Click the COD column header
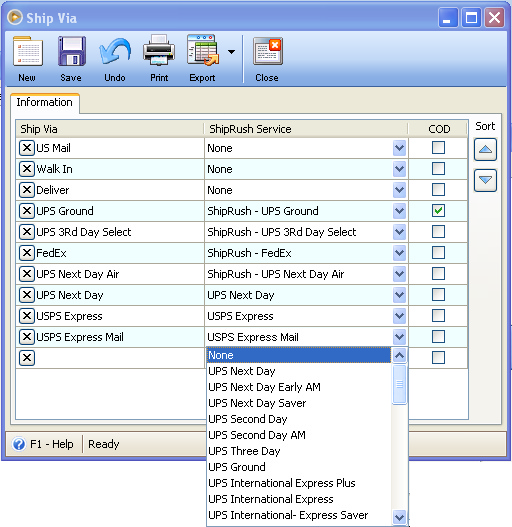 (438, 129)
